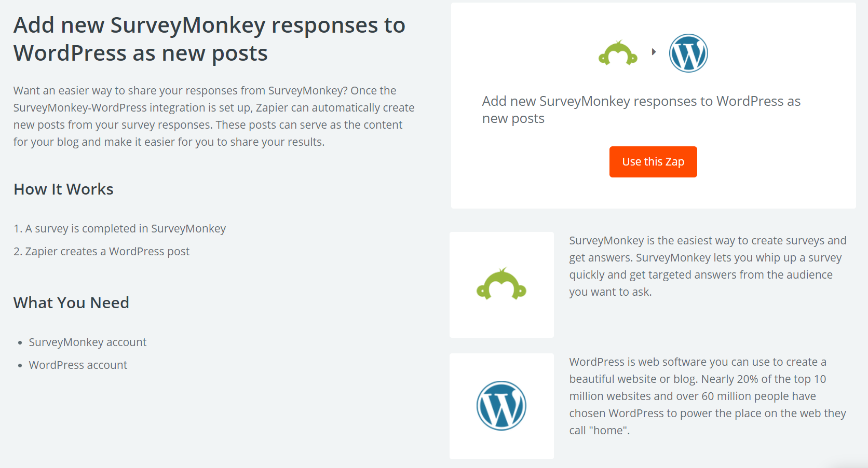Click the arrow between the SurveyMonkey and WordPress logos
This screenshot has height=468, width=868.
coord(654,52)
